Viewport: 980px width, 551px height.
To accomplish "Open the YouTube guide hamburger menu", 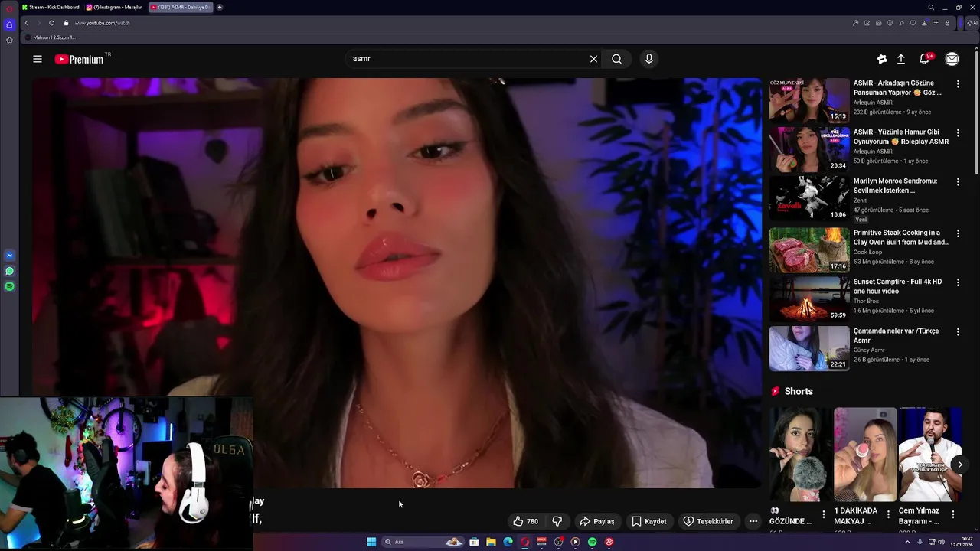I will tap(38, 59).
